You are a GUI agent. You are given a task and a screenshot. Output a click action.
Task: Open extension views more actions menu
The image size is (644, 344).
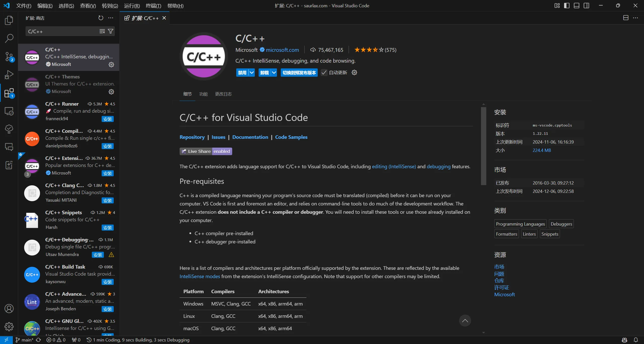[111, 18]
